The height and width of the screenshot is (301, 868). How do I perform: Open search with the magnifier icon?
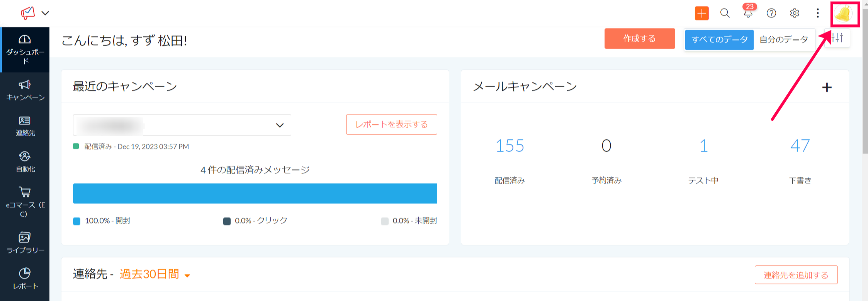pyautogui.click(x=725, y=13)
